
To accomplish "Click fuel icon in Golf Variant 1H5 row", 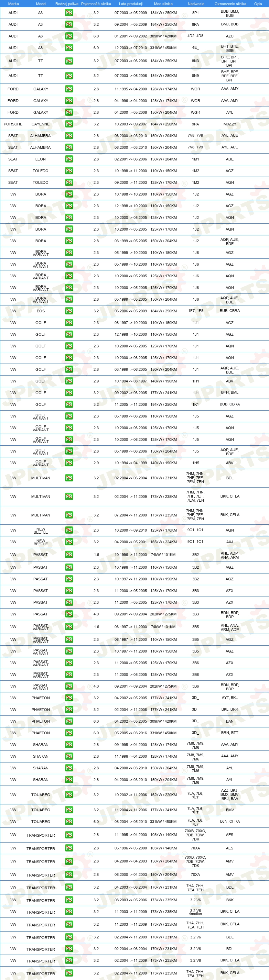I will 69,463.
